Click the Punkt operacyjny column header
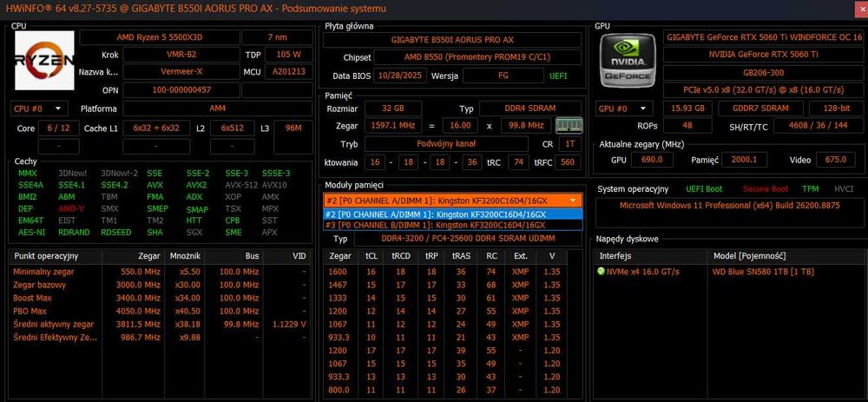 point(56,256)
